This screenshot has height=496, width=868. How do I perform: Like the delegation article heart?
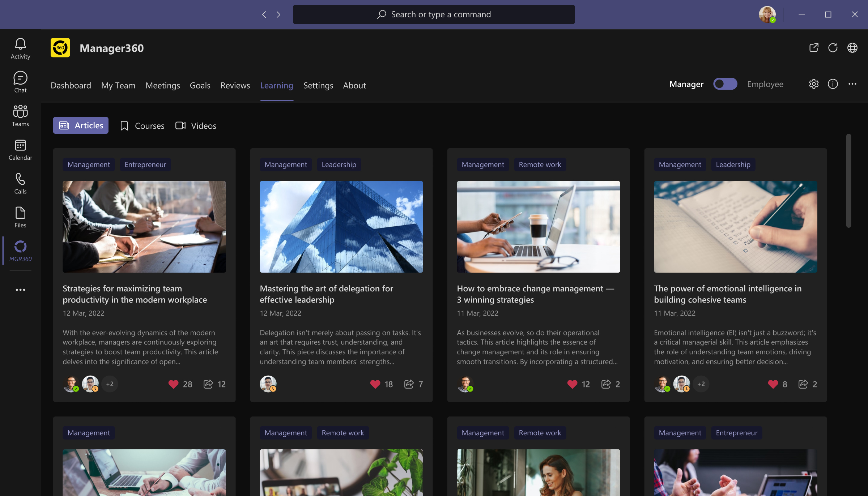coord(375,384)
